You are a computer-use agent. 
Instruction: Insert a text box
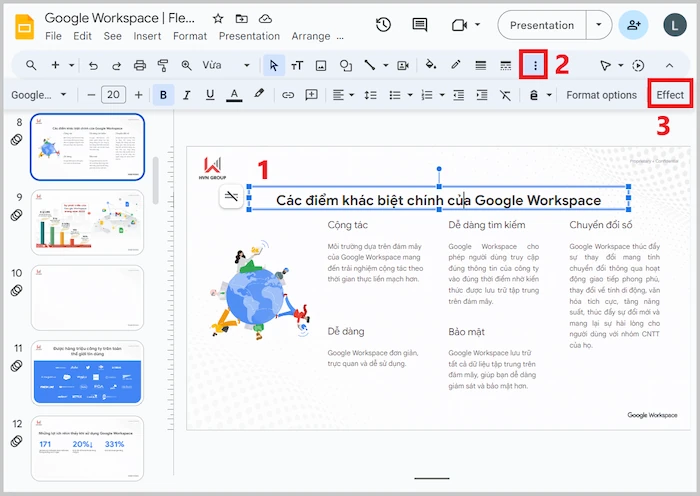click(297, 66)
